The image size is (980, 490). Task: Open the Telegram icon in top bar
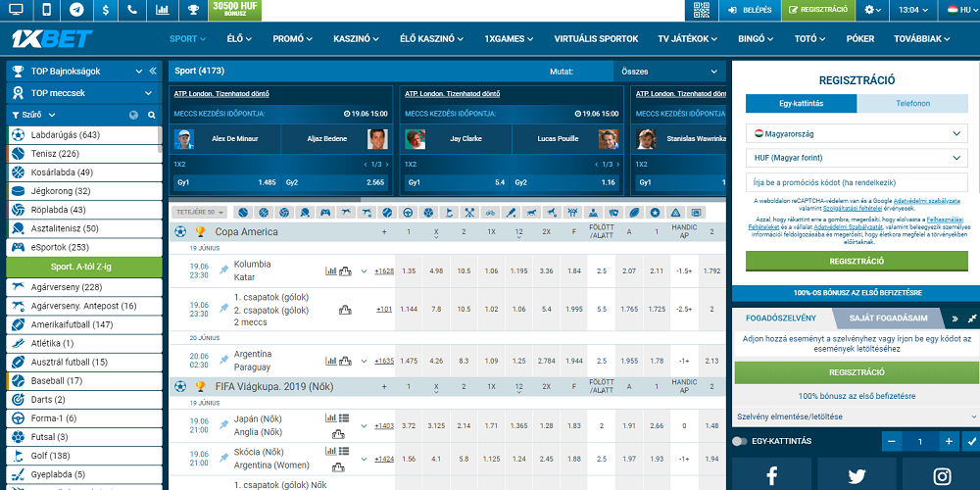pos(75,10)
